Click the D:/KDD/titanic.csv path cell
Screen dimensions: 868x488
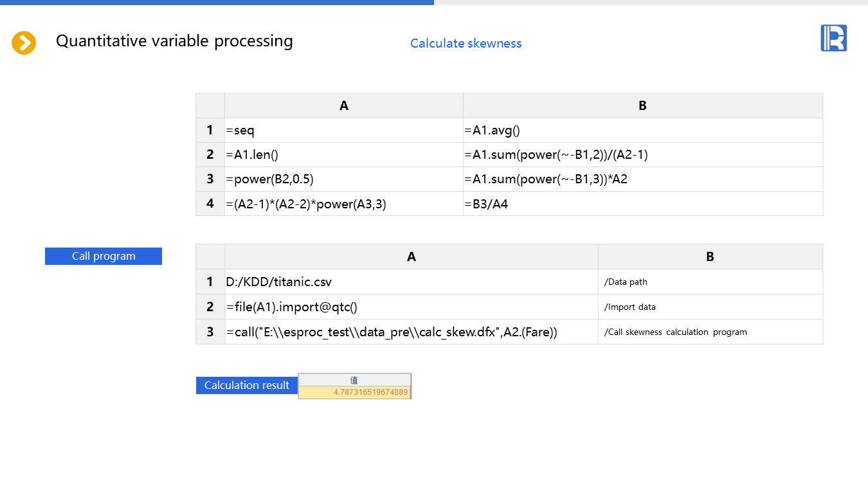pos(411,282)
